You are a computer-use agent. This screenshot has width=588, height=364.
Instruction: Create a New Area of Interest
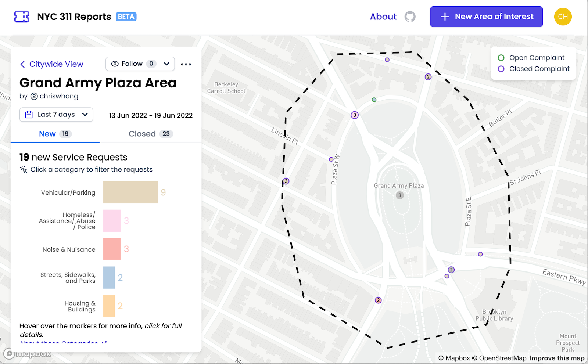486,17
